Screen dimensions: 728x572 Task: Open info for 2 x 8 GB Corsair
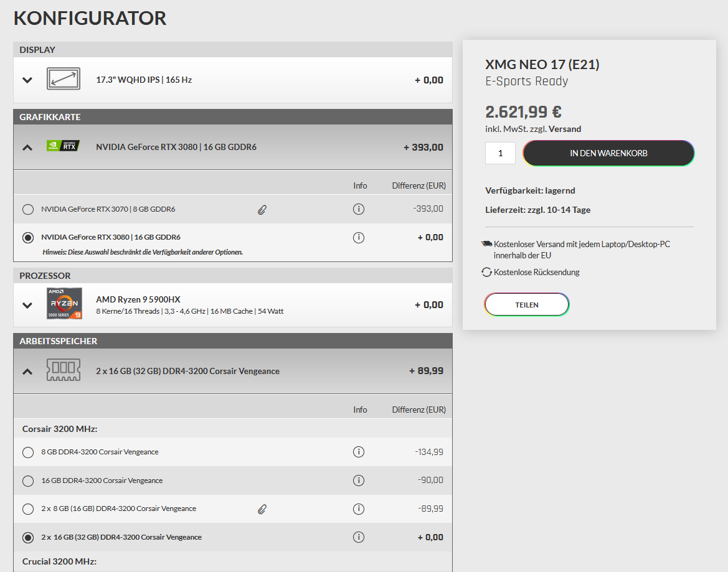[359, 509]
